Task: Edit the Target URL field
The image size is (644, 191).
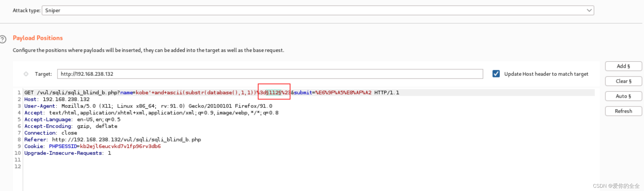Action: (270, 74)
